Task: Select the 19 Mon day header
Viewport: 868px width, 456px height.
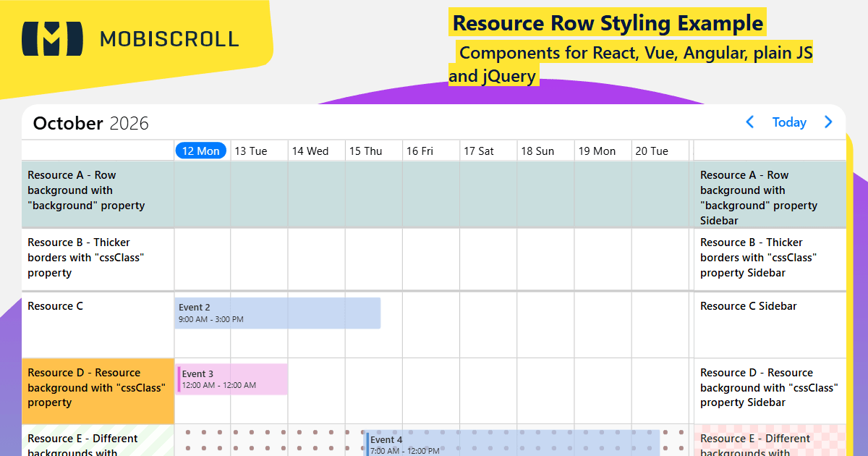Action: point(597,151)
